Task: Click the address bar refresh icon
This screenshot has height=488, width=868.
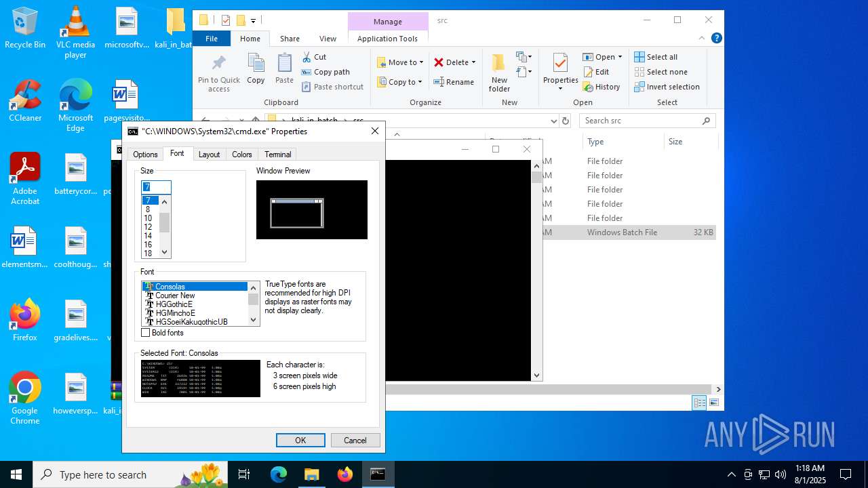Action: coord(566,121)
